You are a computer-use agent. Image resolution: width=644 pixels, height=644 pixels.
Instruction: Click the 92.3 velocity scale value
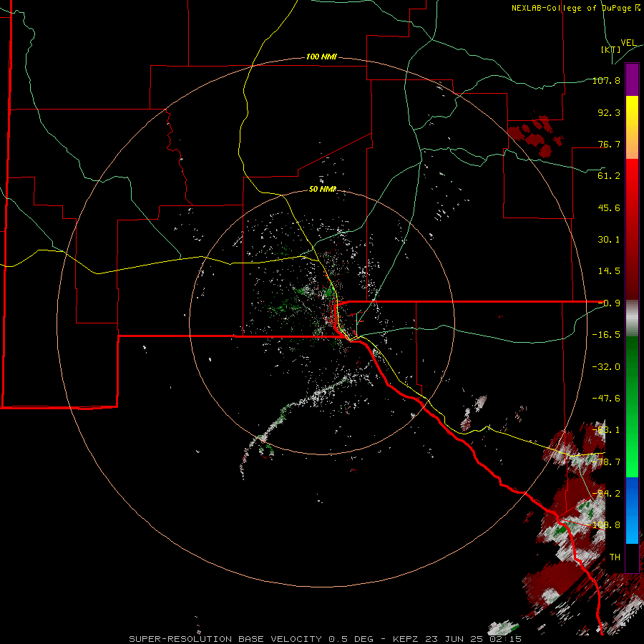tap(609, 112)
